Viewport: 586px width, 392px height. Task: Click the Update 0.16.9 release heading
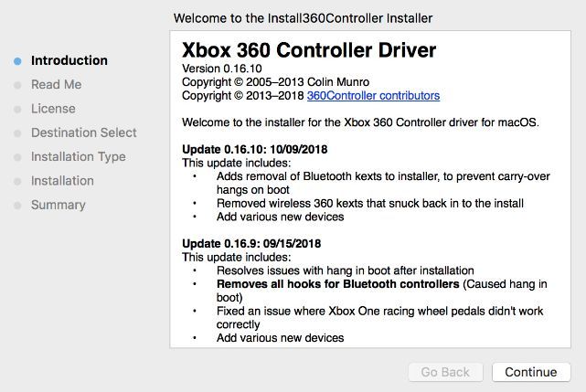click(251, 244)
